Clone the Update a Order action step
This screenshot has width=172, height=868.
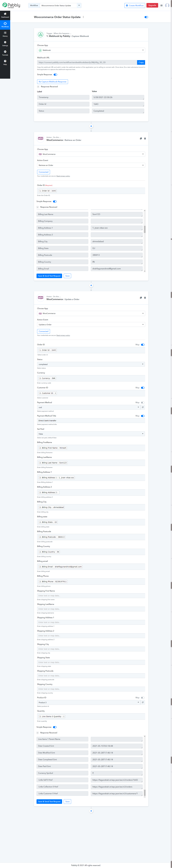click(141, 298)
